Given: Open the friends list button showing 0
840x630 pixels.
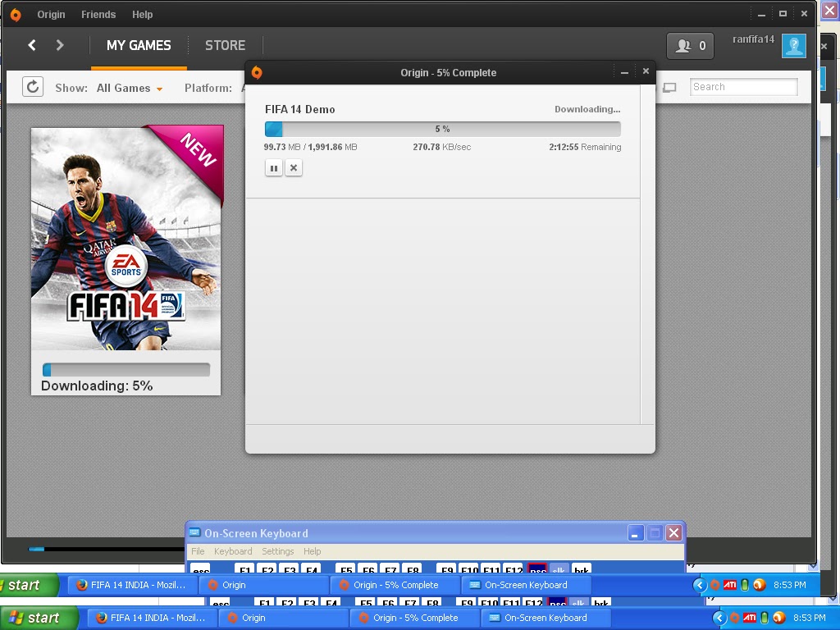Looking at the screenshot, I should [x=690, y=46].
